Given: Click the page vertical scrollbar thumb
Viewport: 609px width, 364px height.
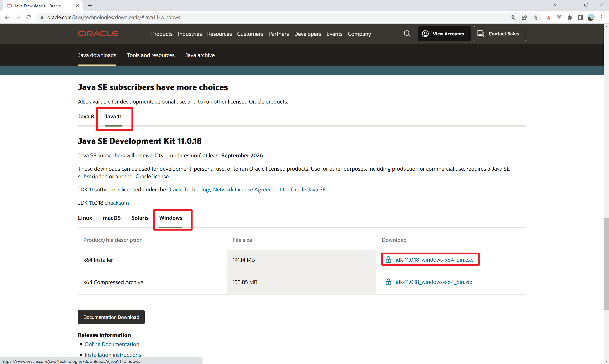Looking at the screenshot, I should click(606, 264).
